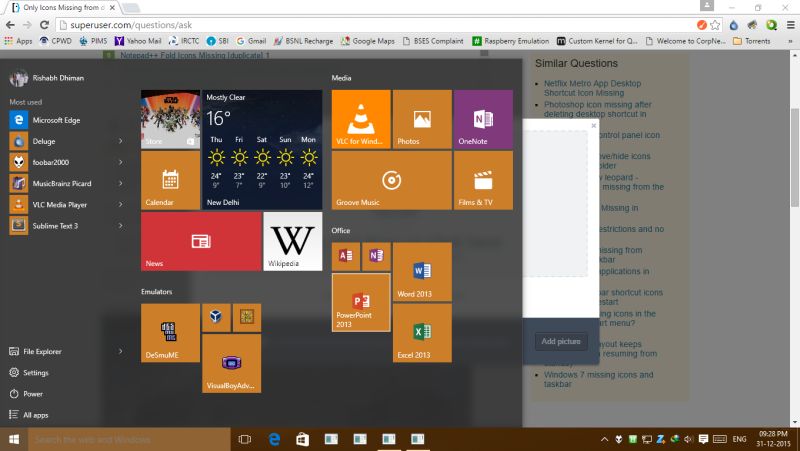Reload the page in Chrome
The height and width of the screenshot is (451, 800).
tap(44, 25)
